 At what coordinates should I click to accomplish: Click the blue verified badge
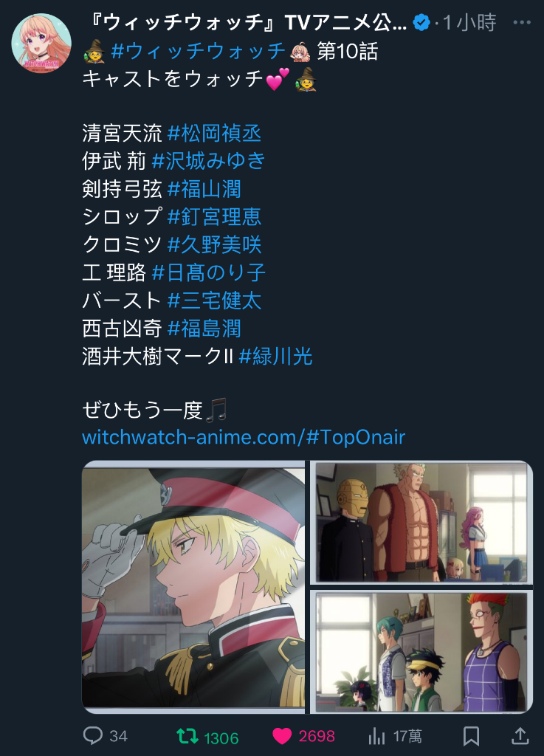[421, 22]
